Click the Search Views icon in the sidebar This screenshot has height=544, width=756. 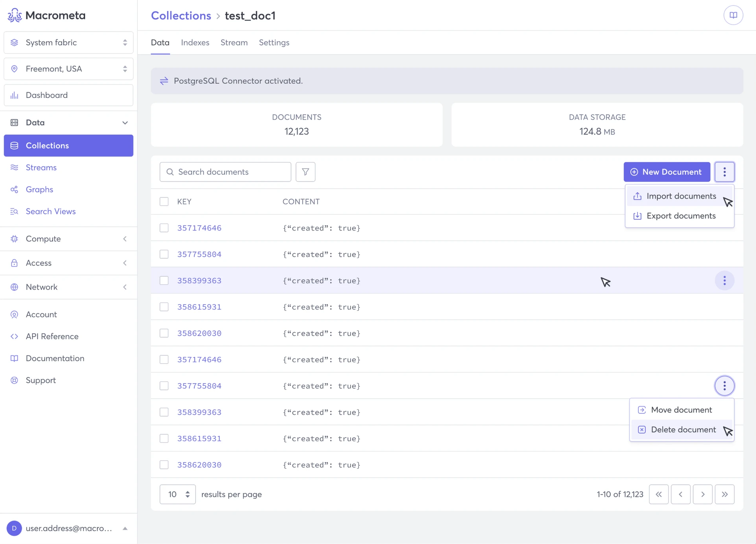tap(14, 211)
